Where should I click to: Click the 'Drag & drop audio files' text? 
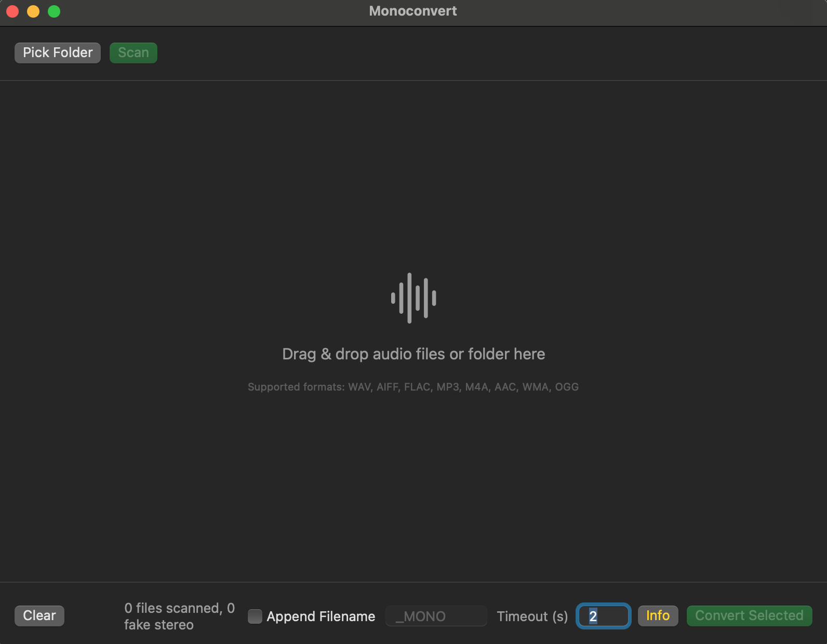coord(413,354)
